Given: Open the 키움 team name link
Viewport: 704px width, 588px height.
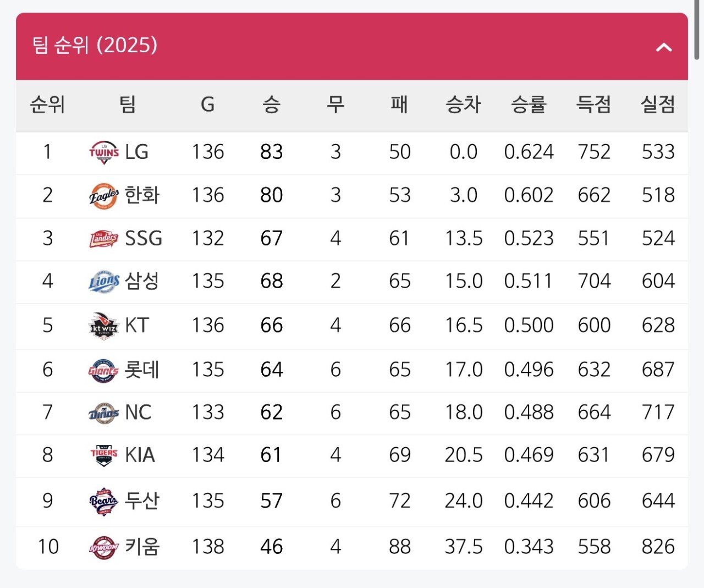Looking at the screenshot, I should pos(142,547).
